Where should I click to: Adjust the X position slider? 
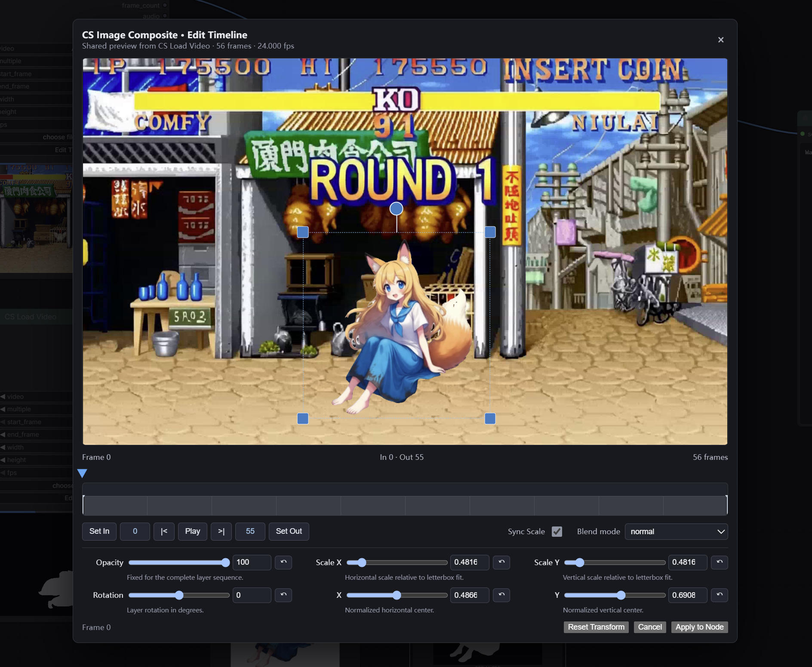pyautogui.click(x=397, y=595)
